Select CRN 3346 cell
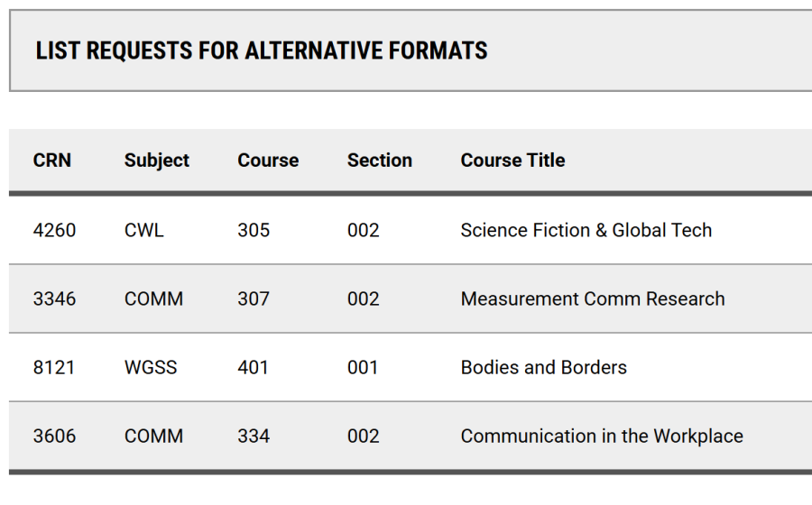 point(54,299)
